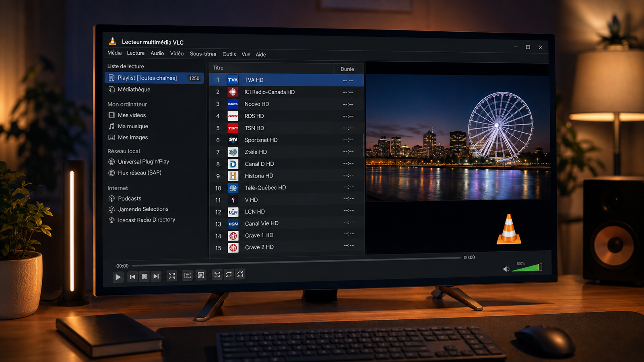Click the Canal Vie logo

pos(233,224)
